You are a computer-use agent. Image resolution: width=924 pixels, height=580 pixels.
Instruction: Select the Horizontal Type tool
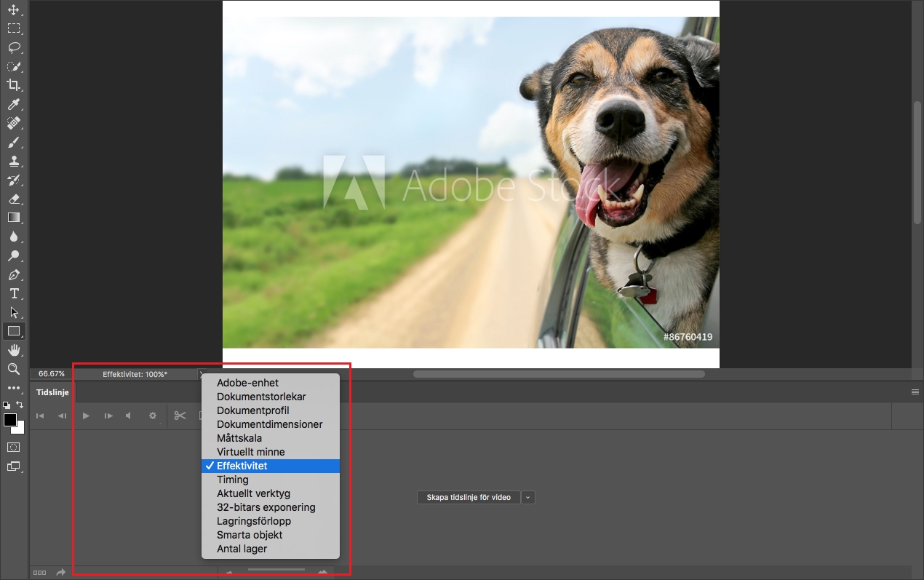14,293
